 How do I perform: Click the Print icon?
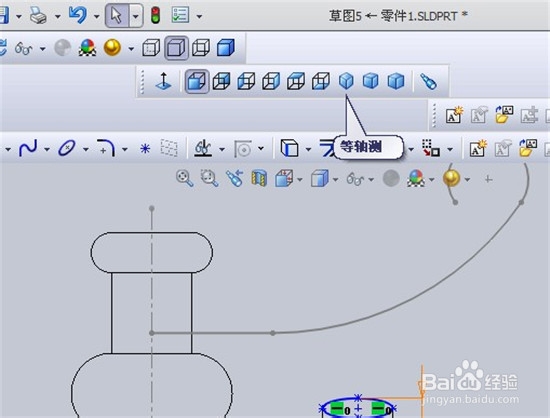click(x=38, y=16)
